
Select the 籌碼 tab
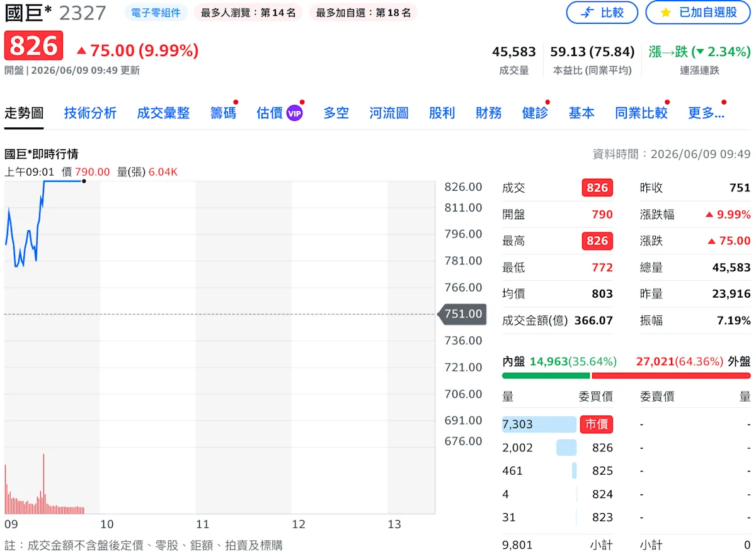223,113
